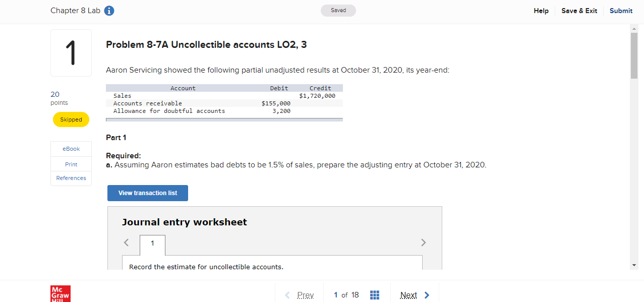Click the Next navigation arrow chevron

(426, 295)
